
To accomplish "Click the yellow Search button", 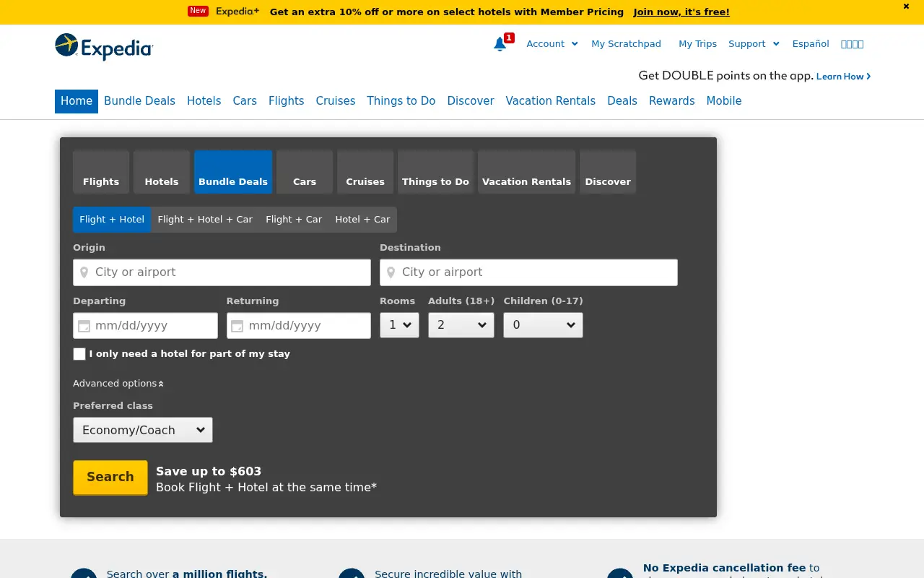I will 110,477.
